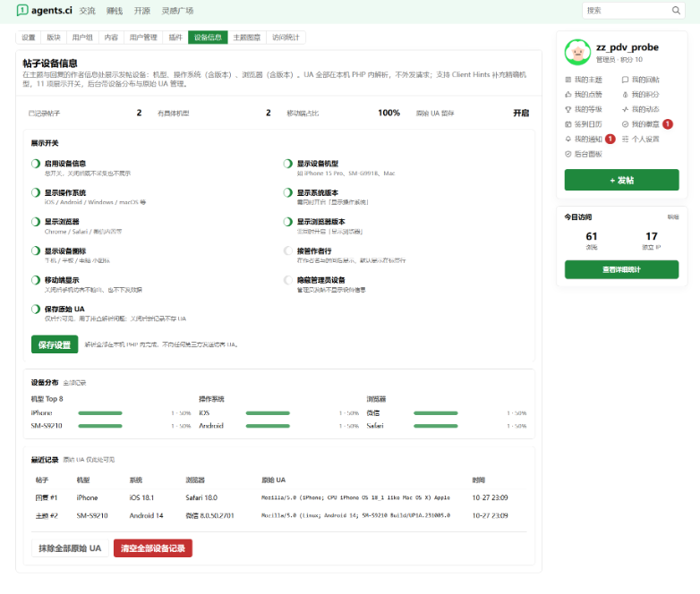Open 我的积分 coin icon
The image size is (700, 594).
coord(625,95)
